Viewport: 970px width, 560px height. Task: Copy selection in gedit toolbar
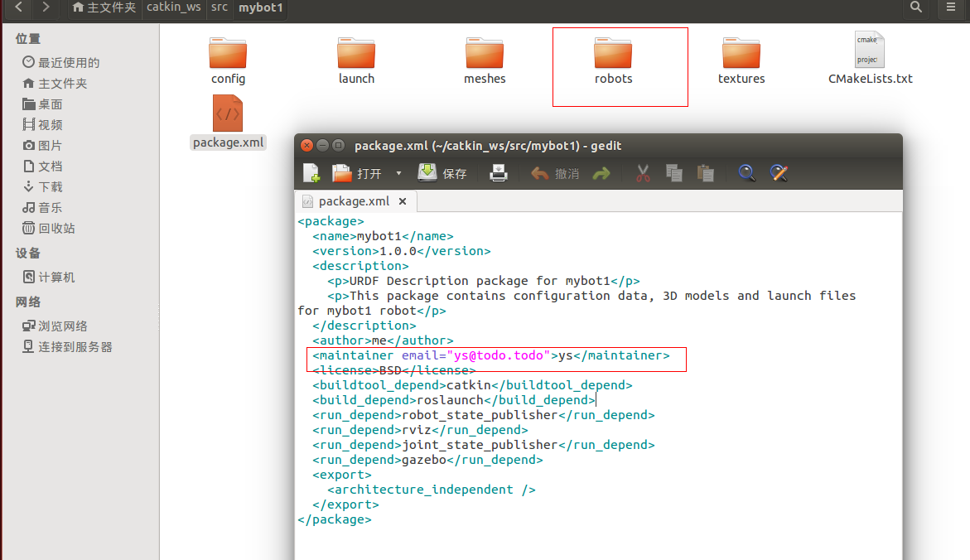coord(673,173)
